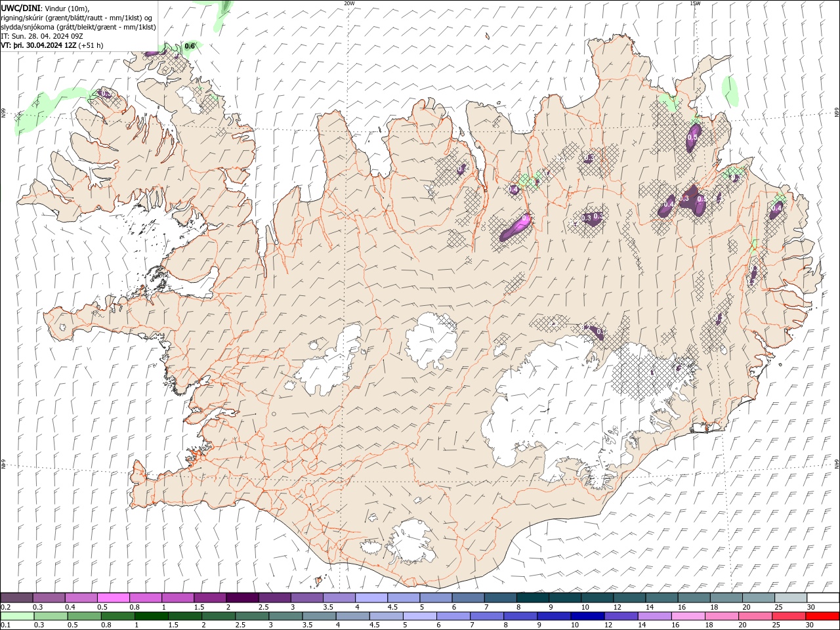Click the '(+51 h)' forecast offset text

tap(91, 45)
